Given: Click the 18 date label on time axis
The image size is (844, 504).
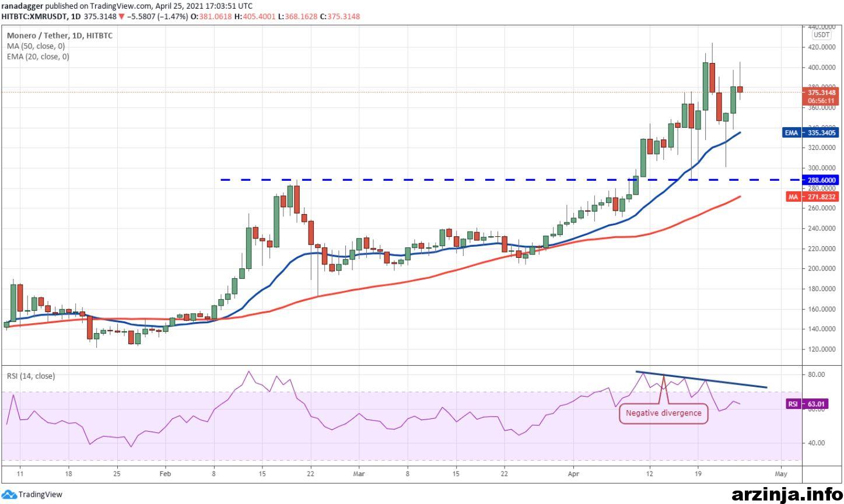Looking at the screenshot, I should click(69, 474).
